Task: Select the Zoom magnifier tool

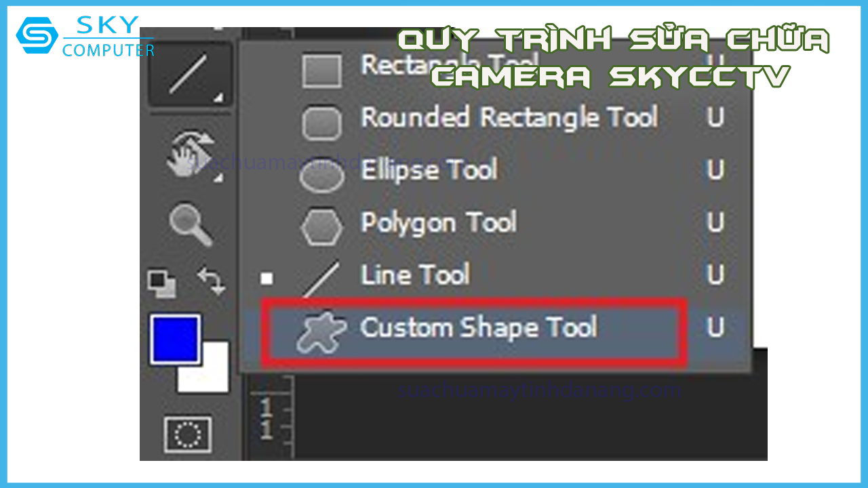Action: [191, 226]
